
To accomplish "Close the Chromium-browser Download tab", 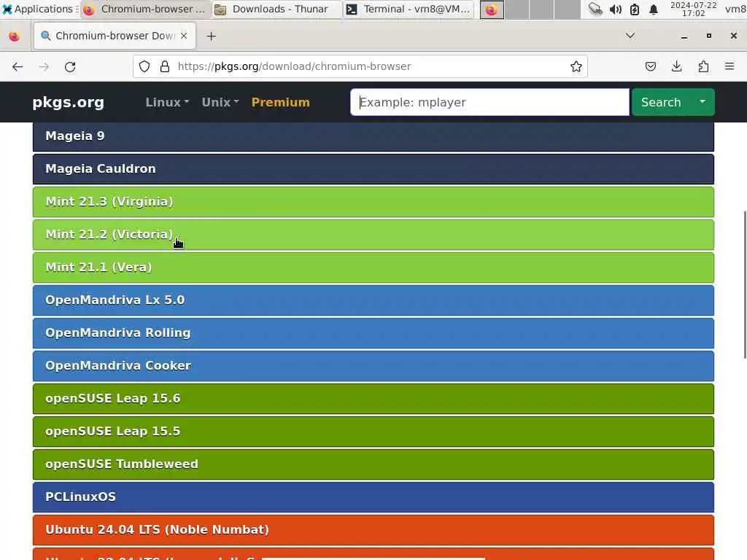I will coord(184,36).
